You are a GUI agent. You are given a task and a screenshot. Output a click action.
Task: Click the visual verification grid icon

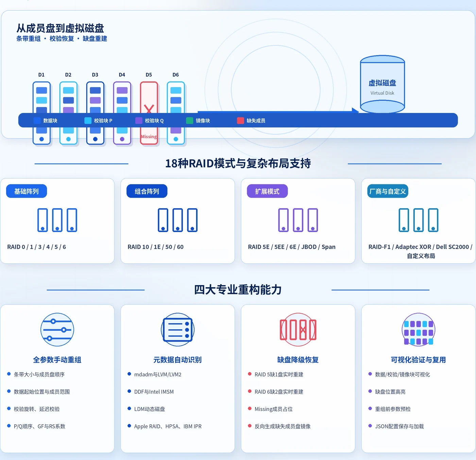click(x=419, y=330)
